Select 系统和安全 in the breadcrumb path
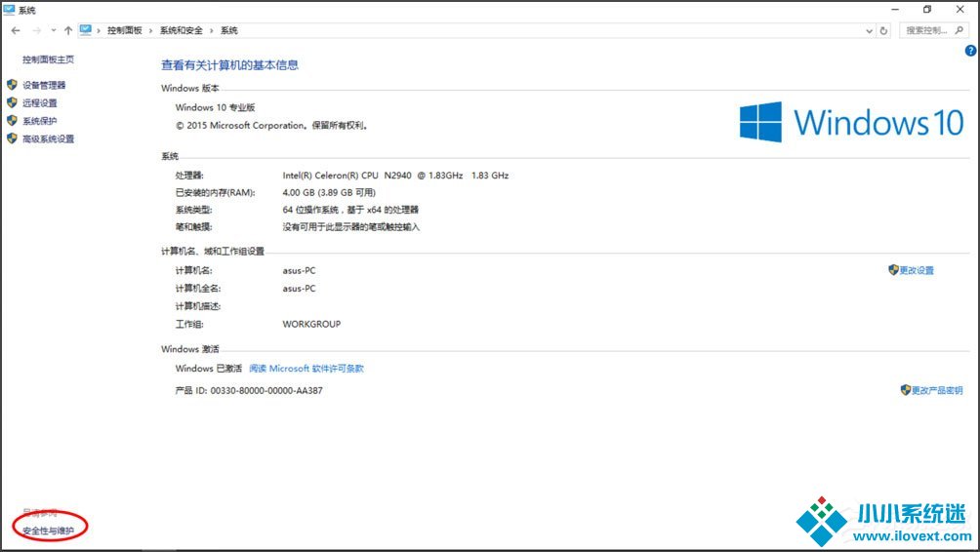 [182, 30]
